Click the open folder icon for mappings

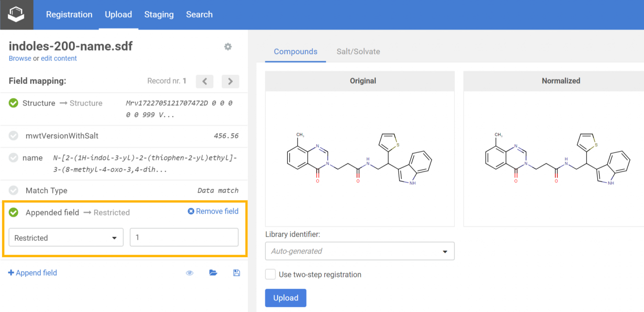(213, 273)
